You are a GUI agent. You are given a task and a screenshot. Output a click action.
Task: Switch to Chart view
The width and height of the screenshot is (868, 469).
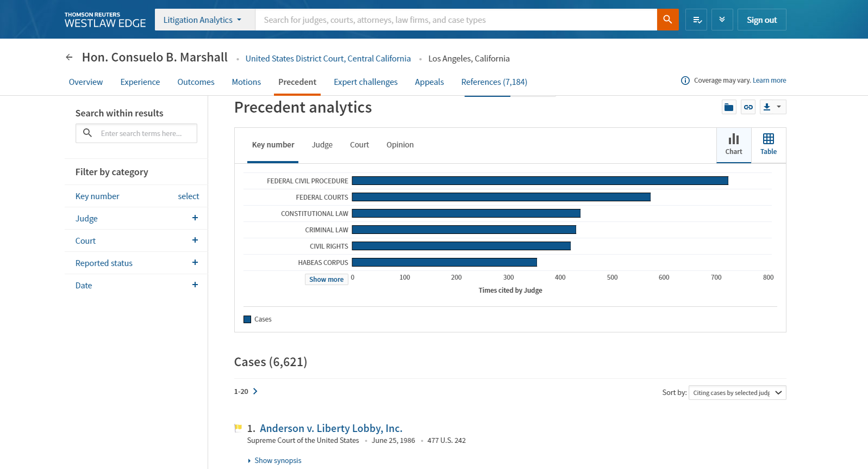pos(733,145)
